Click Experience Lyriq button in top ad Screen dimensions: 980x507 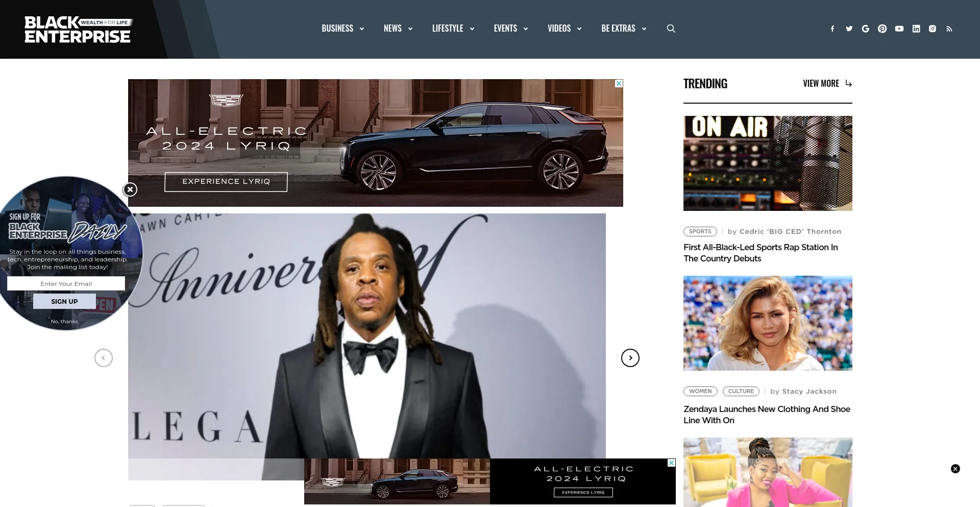tap(226, 182)
